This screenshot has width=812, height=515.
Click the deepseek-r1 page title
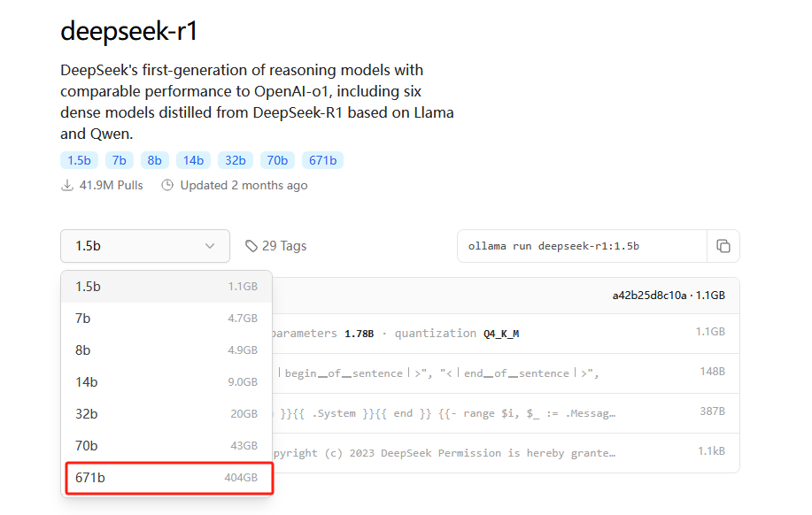point(129,31)
